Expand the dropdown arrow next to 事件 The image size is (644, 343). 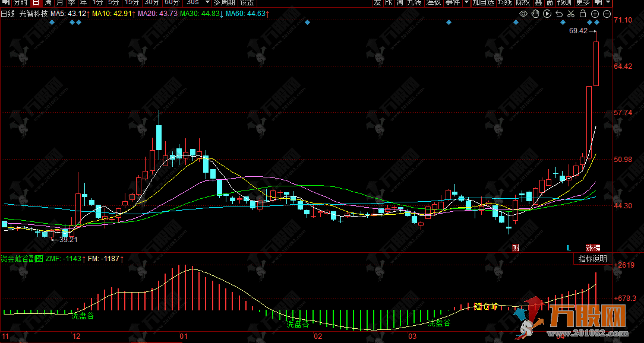tap(466, 2)
